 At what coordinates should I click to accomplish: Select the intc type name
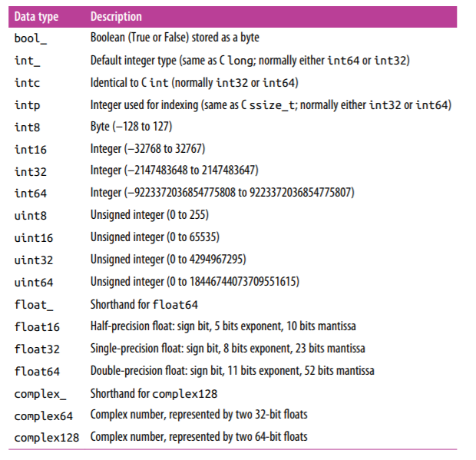coord(28,82)
